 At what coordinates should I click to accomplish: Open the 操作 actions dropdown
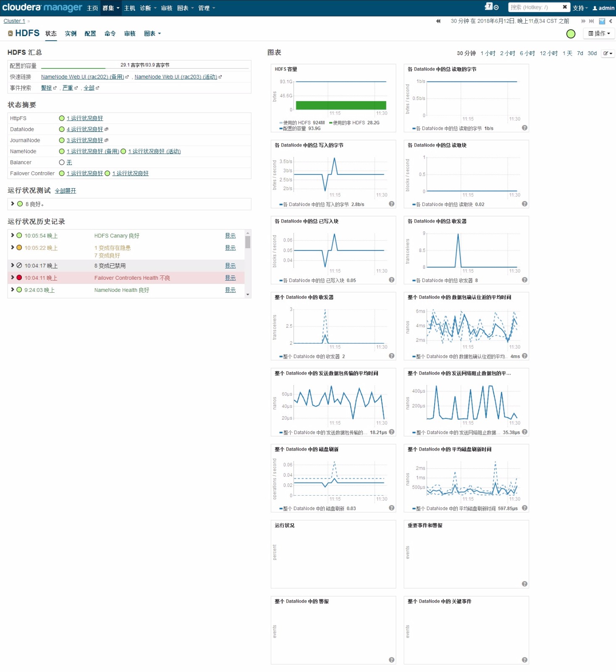(599, 34)
